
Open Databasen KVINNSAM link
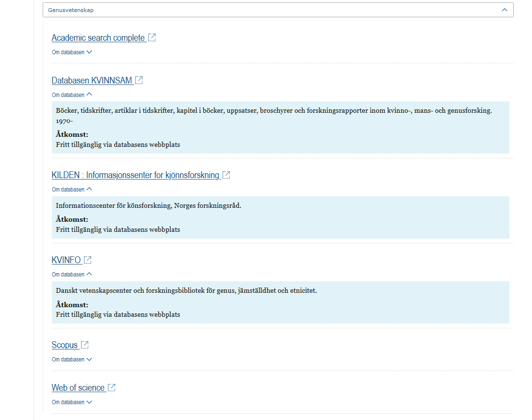[92, 81]
